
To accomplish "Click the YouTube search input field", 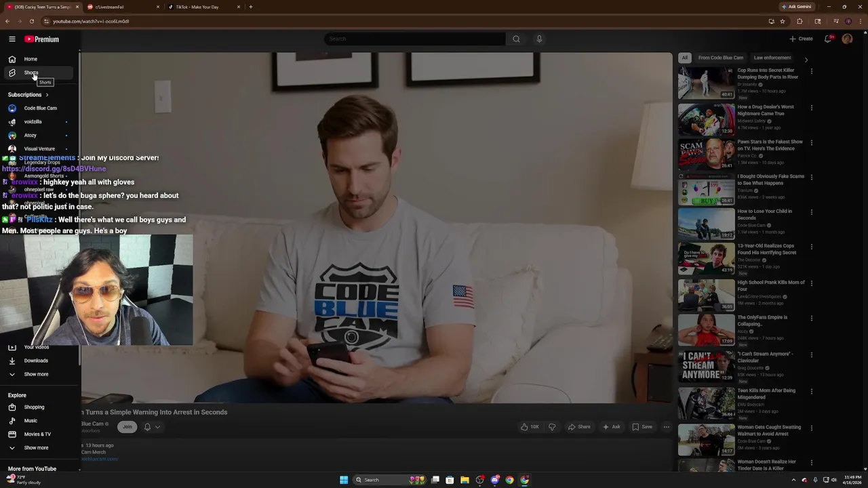I will 414,39.
